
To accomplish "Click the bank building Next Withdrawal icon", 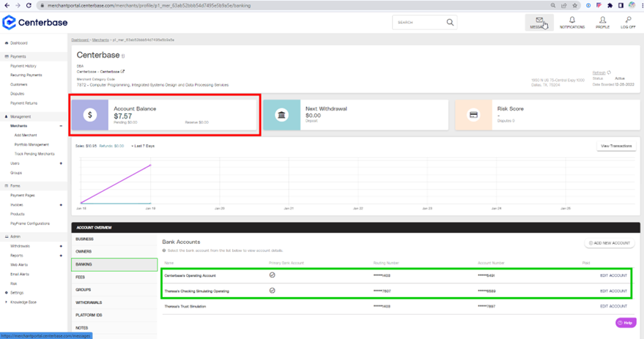I will [x=281, y=115].
